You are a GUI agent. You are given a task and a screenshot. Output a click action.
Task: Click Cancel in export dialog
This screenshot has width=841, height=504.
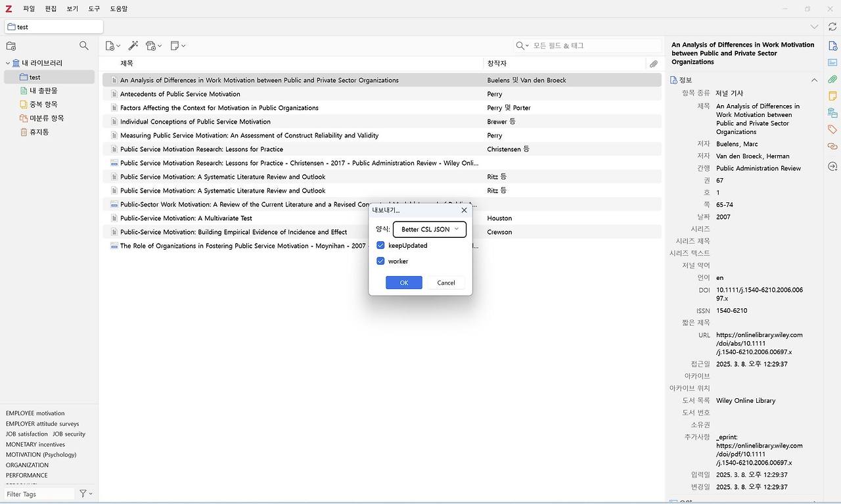[x=446, y=283]
